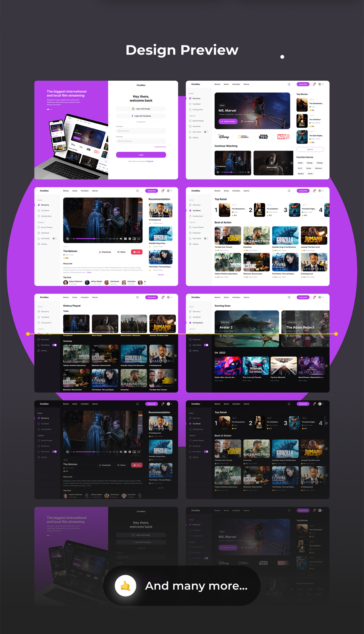Open notifications bell on MS. Marvel discovery screen

tap(314, 84)
